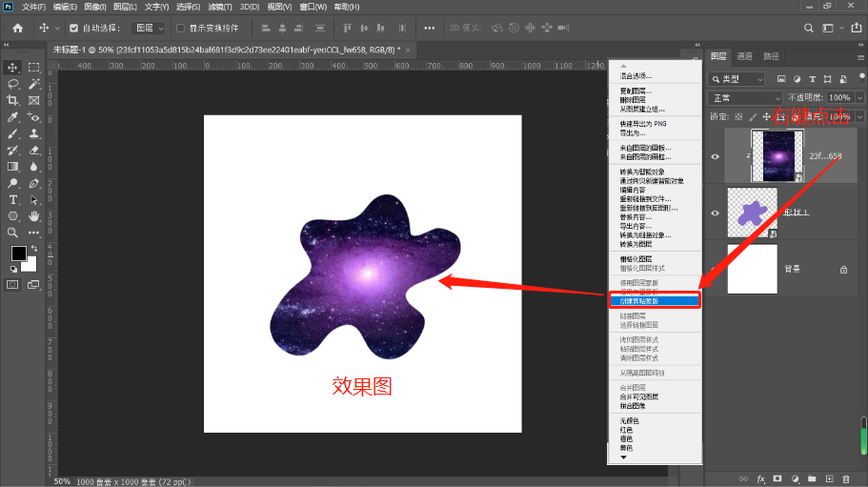The height and width of the screenshot is (487, 868).
Task: Select the Magic Wand tool
Action: (x=33, y=84)
